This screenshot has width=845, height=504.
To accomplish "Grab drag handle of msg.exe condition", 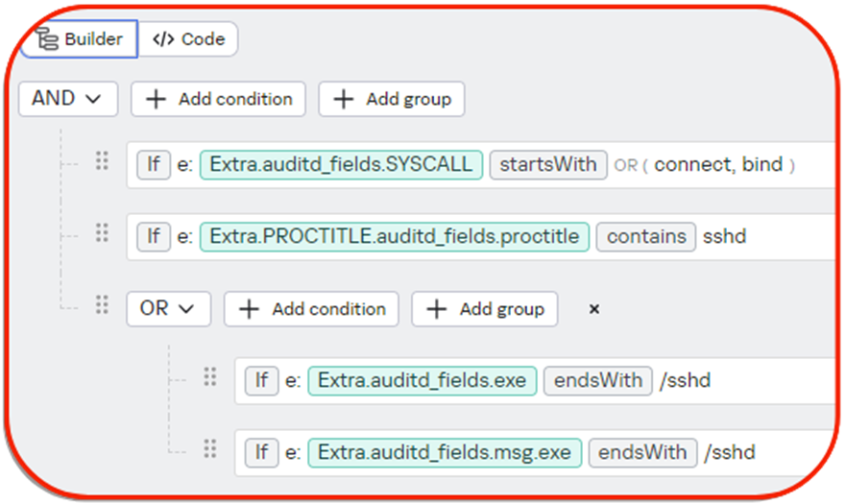I will click(209, 448).
